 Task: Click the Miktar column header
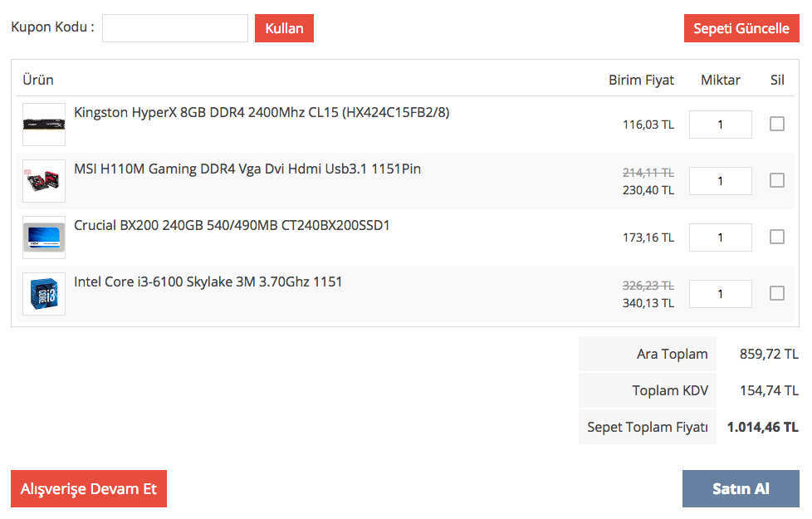[x=721, y=80]
